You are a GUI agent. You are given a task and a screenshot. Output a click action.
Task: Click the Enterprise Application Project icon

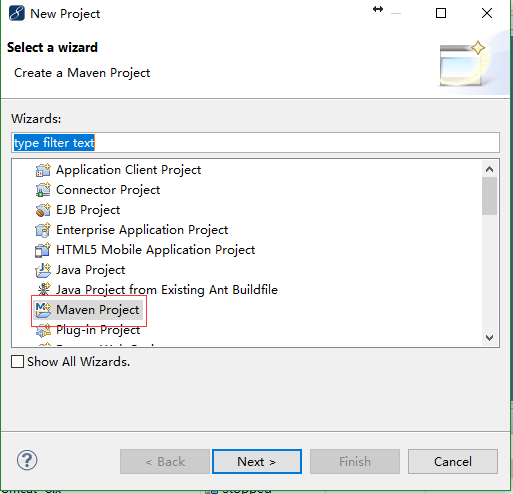coord(43,230)
